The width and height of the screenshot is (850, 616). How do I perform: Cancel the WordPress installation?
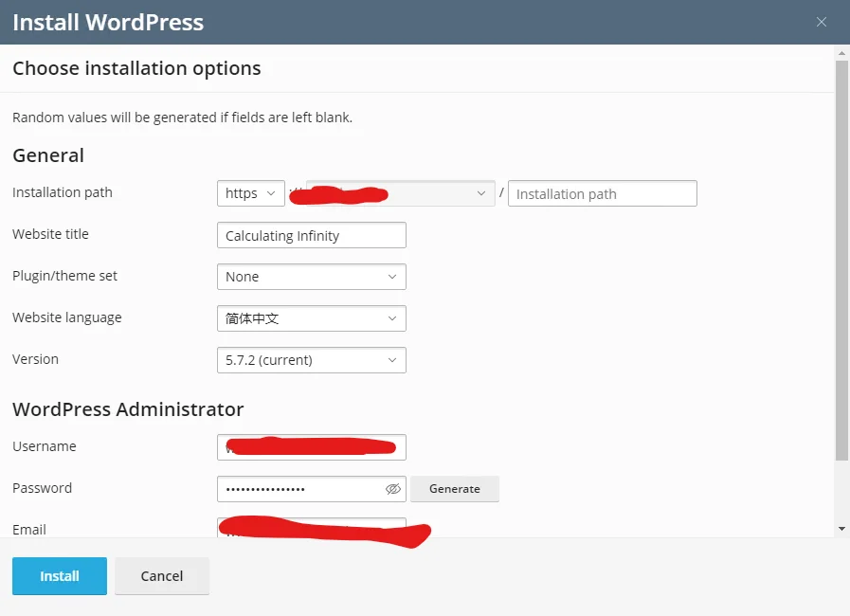click(162, 576)
